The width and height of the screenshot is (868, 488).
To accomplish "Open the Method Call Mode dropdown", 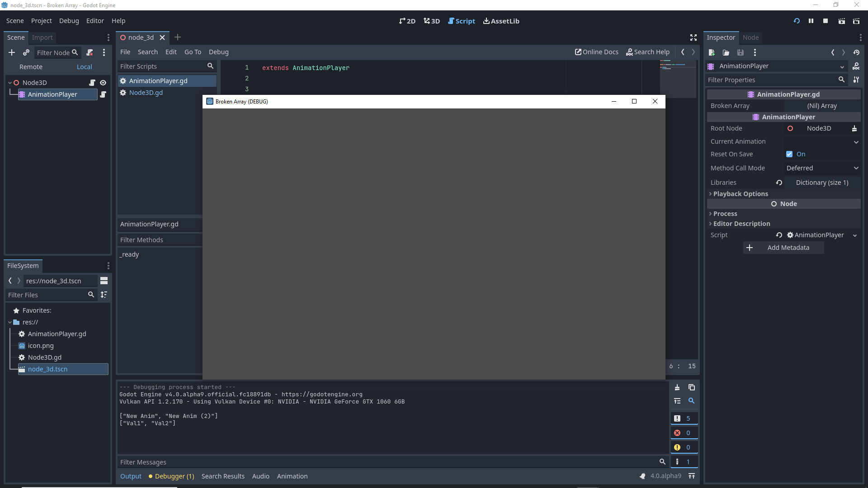I will pos(822,168).
